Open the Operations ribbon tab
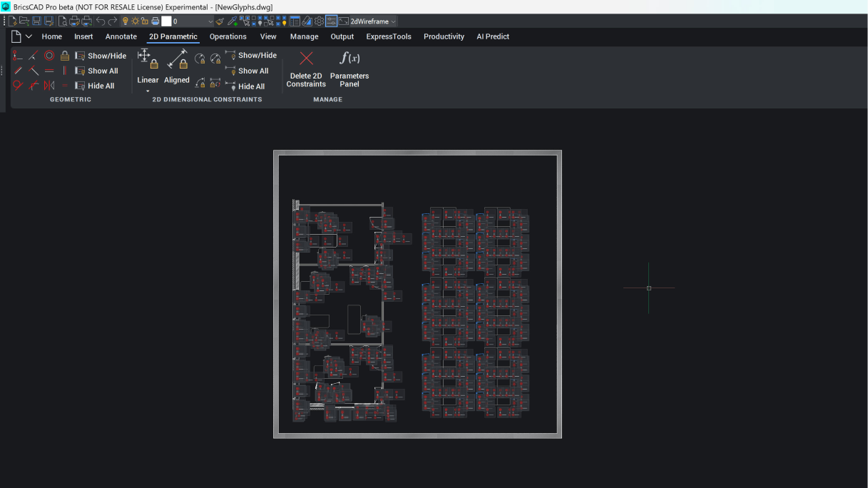 228,36
